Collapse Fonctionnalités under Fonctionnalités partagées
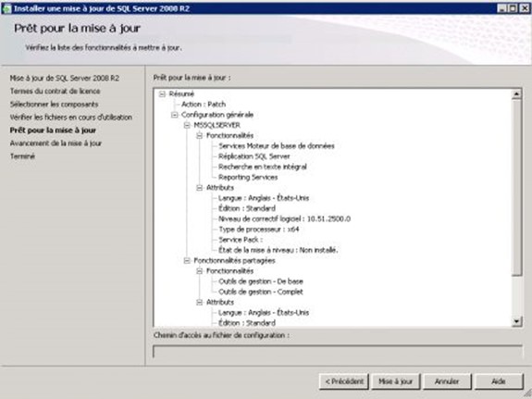 pos(200,271)
